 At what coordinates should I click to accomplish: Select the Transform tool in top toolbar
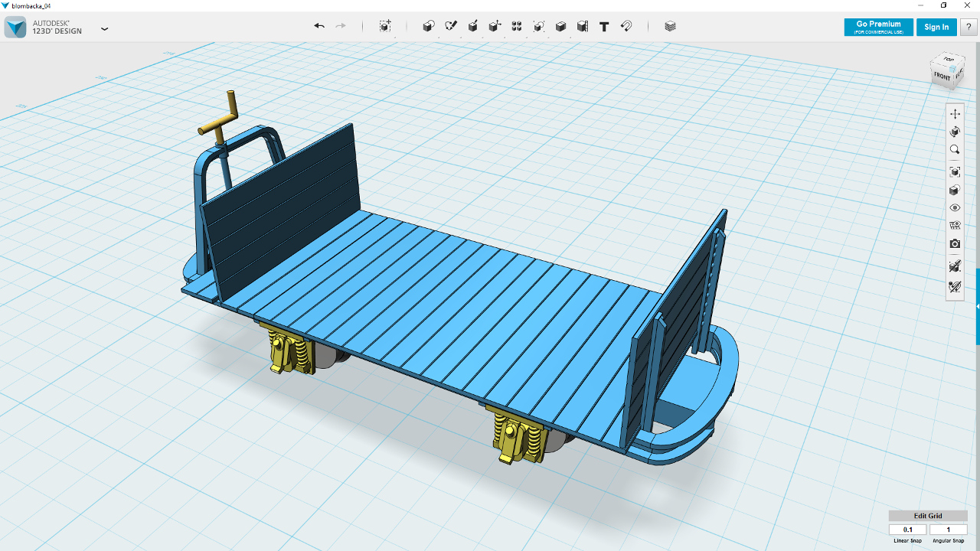click(385, 26)
